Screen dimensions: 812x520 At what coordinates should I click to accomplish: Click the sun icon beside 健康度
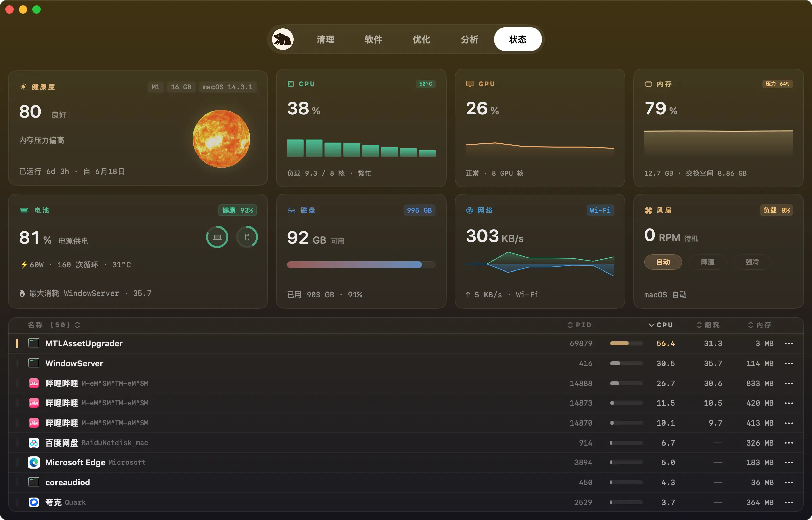click(23, 87)
